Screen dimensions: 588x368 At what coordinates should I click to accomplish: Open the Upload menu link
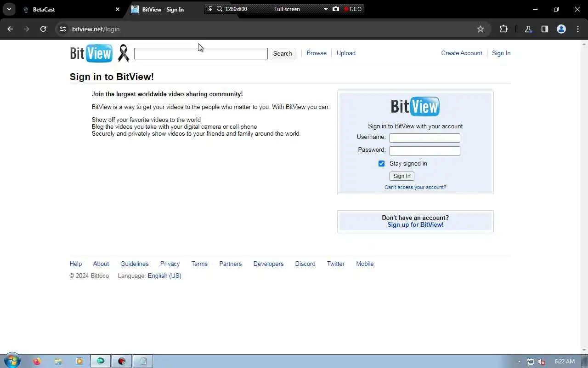tap(346, 53)
